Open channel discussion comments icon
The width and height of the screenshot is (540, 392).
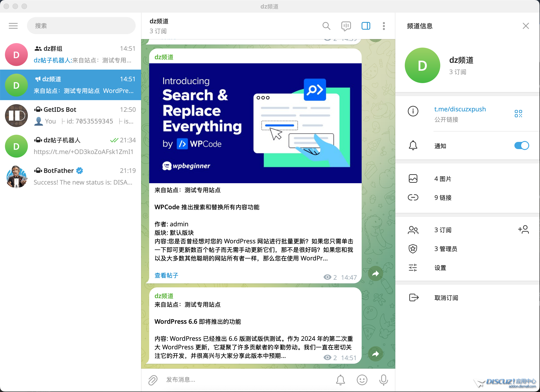point(346,26)
